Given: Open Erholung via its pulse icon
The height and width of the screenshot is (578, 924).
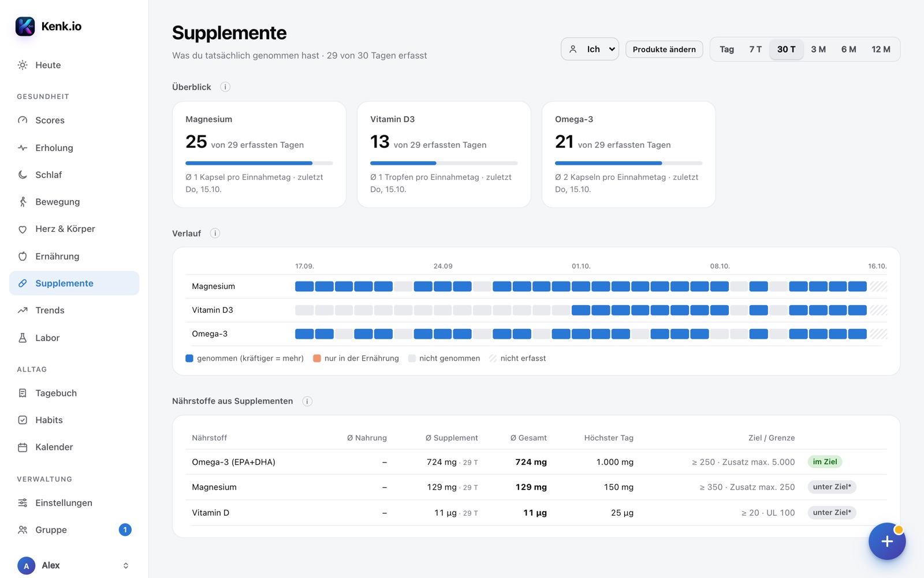Looking at the screenshot, I should (x=23, y=148).
